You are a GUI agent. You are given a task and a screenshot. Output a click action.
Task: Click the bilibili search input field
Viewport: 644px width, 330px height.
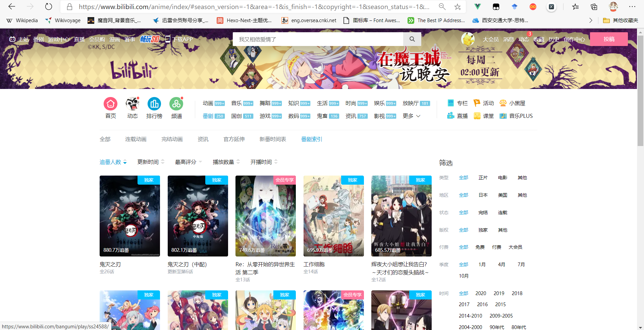tap(318, 39)
